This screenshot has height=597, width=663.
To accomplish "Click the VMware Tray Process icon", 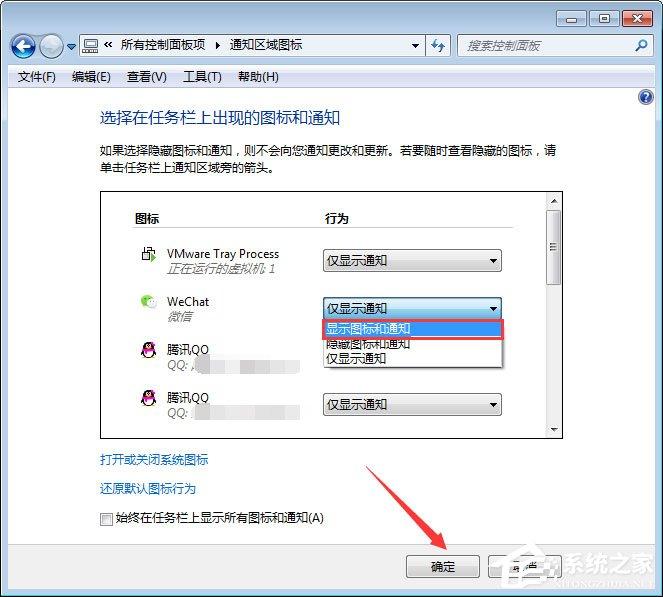I will (x=148, y=256).
